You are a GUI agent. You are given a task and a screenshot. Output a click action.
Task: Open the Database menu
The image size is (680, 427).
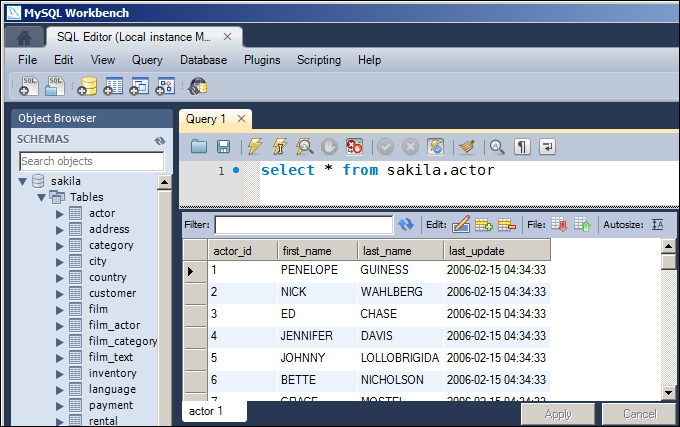point(203,60)
